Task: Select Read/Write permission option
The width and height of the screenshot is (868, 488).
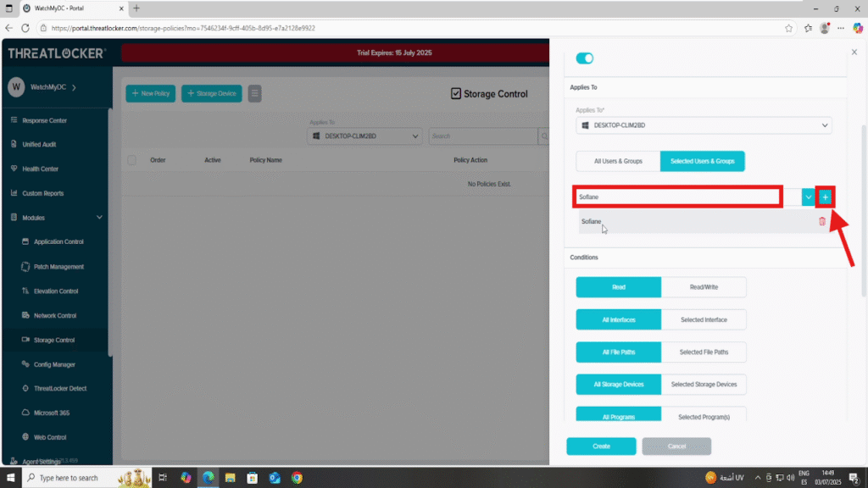Action: point(704,287)
